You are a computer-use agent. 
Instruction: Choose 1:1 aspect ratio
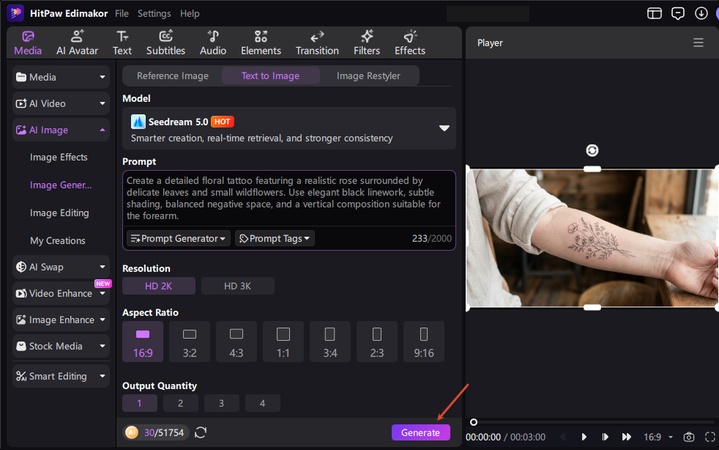(283, 342)
